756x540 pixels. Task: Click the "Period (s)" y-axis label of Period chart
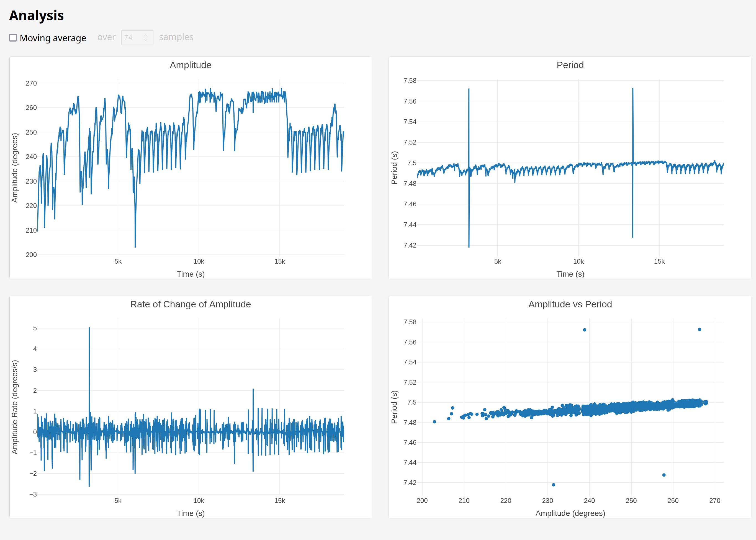[394, 168]
